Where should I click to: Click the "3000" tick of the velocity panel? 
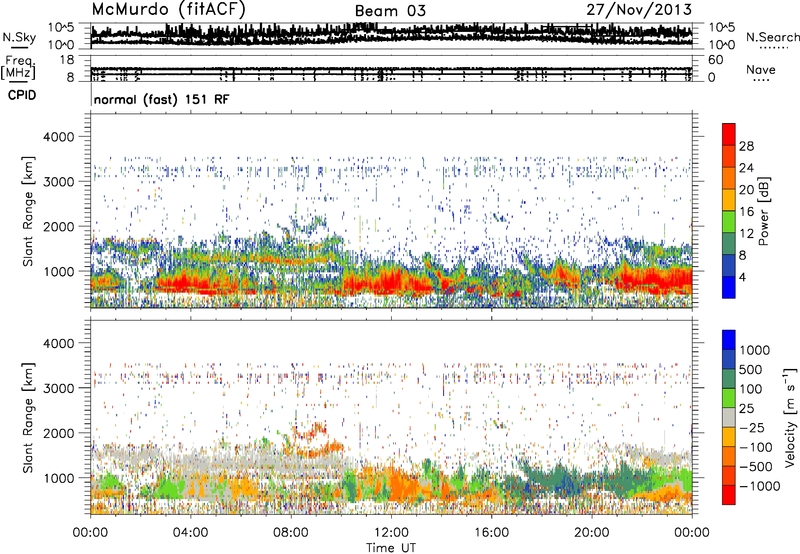click(59, 388)
